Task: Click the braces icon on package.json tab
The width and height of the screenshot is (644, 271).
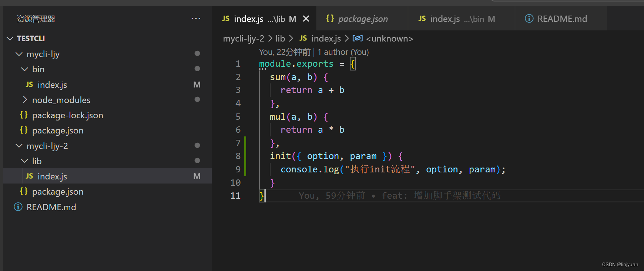Action: point(330,18)
